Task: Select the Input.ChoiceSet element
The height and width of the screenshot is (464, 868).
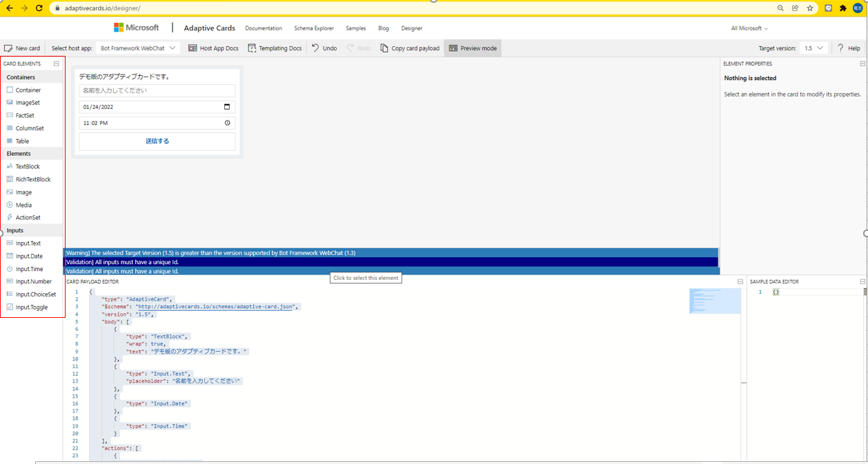Action: (x=32, y=294)
